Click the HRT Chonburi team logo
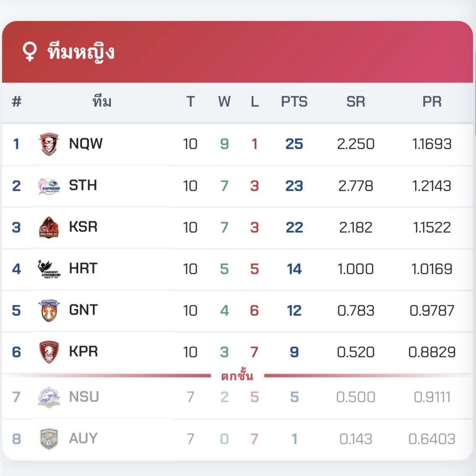The height and width of the screenshot is (476, 476). (49, 269)
